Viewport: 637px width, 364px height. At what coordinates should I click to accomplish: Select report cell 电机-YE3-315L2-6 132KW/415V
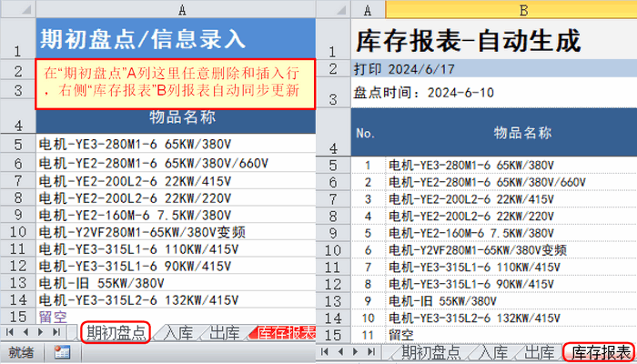tap(511, 318)
